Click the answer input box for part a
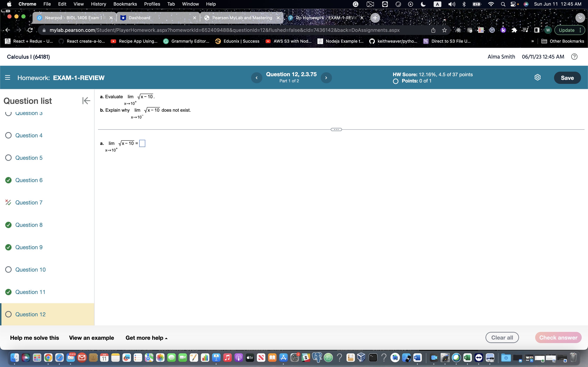The height and width of the screenshot is (367, 588). click(142, 143)
